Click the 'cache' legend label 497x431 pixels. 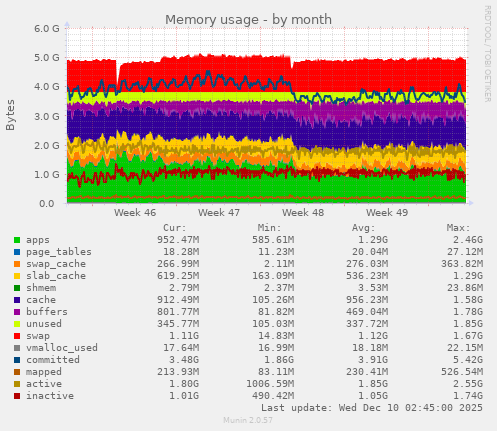[41, 300]
